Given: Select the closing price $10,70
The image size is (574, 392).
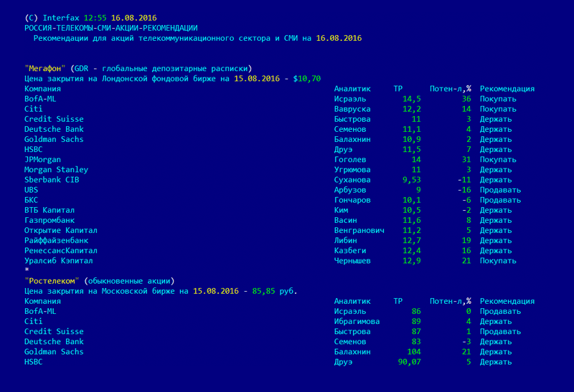Looking at the screenshot, I should tap(307, 79).
